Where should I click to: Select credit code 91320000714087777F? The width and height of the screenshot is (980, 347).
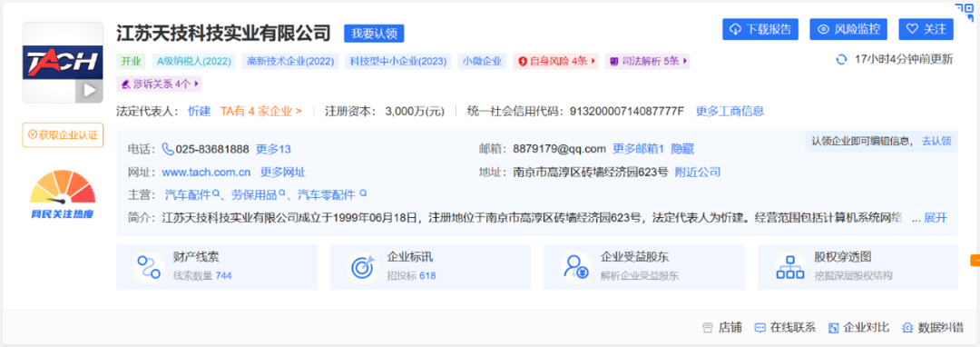click(627, 112)
